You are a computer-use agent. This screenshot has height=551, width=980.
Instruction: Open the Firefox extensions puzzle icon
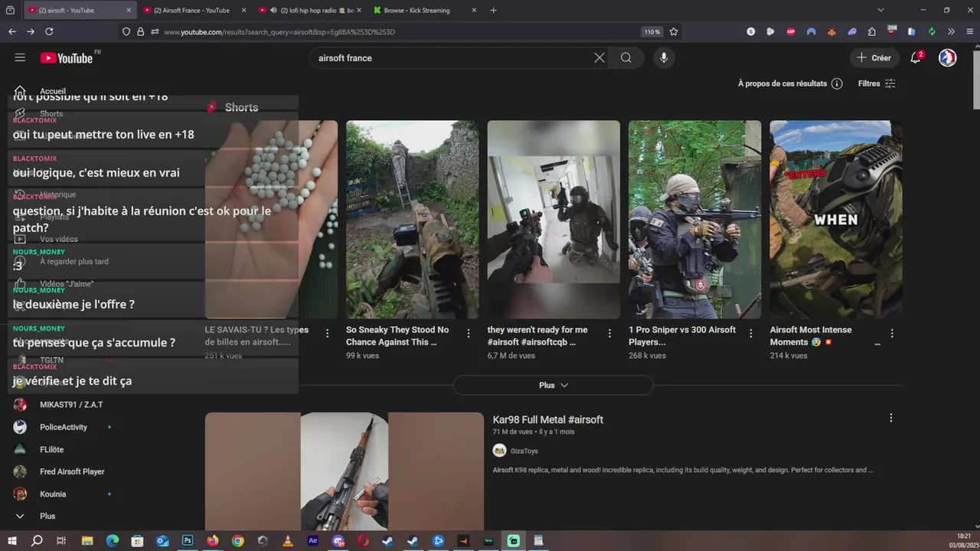(871, 31)
